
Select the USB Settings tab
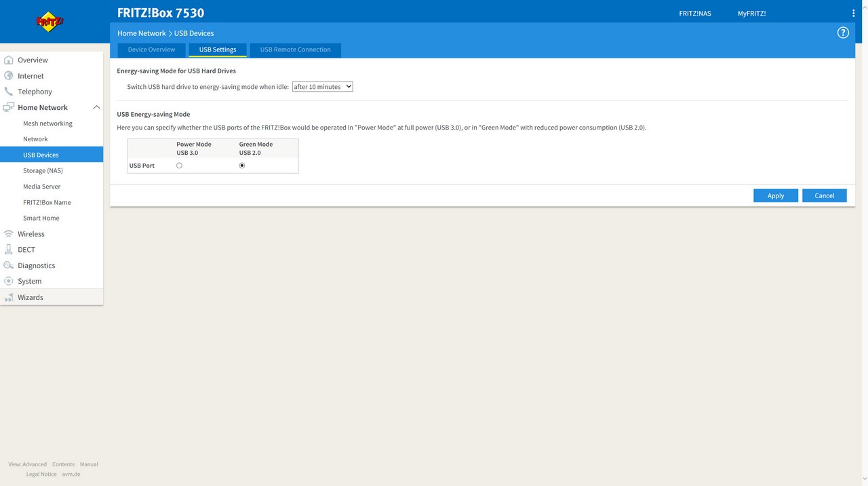click(218, 50)
